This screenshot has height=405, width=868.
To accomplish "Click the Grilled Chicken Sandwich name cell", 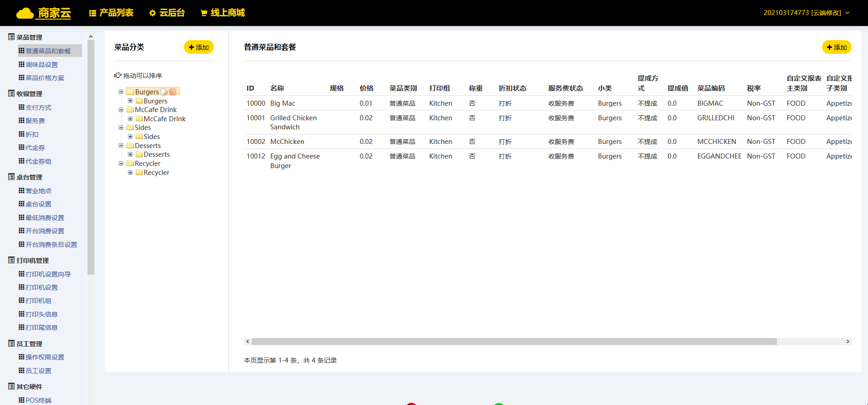I will click(x=294, y=123).
